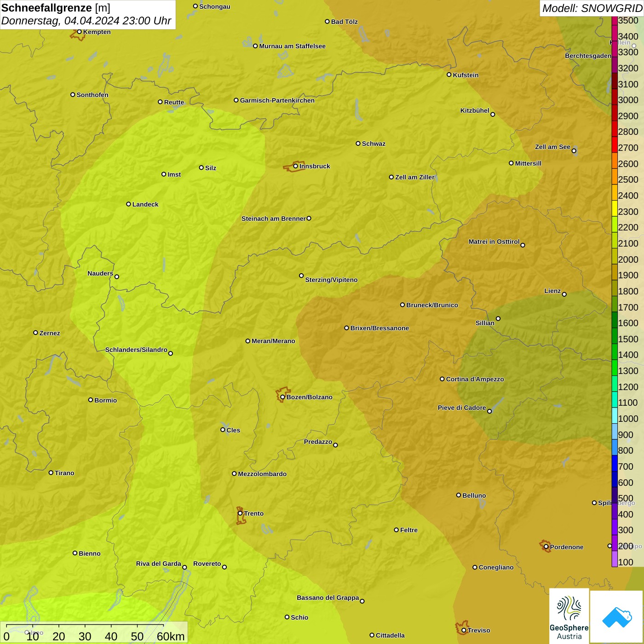Select the Bozen/Bolzano city marker
Viewport: 644px width, 644px height.
[282, 397]
